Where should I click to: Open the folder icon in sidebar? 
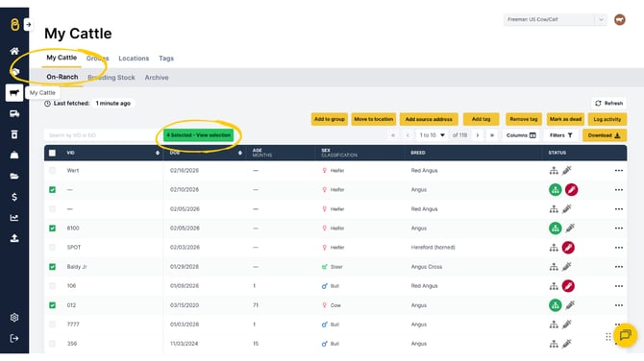coord(14,177)
